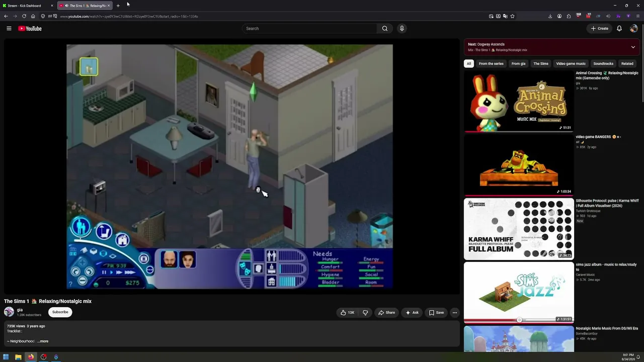
Task: Select the Video game music chip
Action: click(x=571, y=64)
